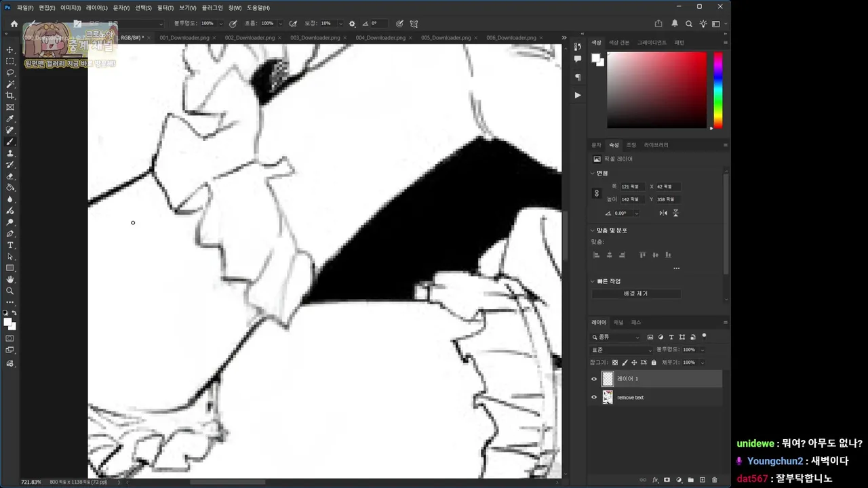
Task: Open layer filter 종류 dropdown
Action: 616,337
